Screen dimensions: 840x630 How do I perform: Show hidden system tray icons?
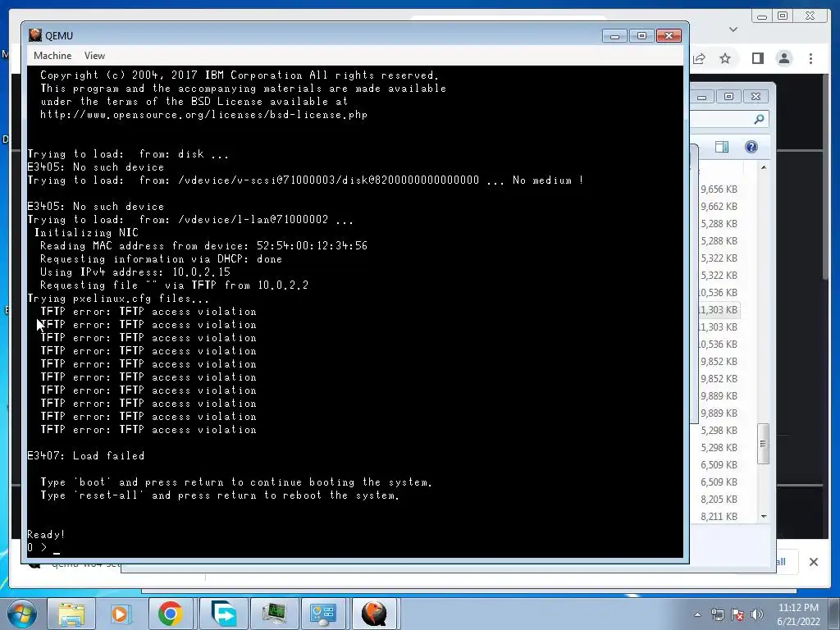(x=697, y=614)
